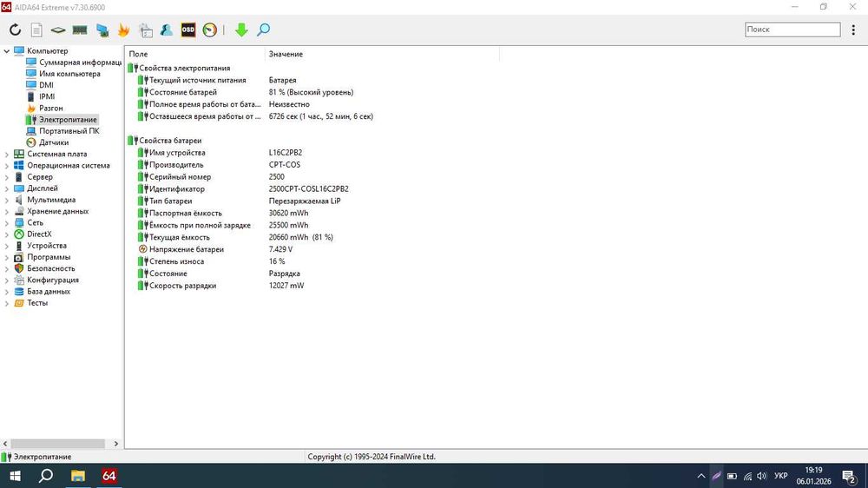The image size is (868, 488).
Task: Open Windows taskbar search
Action: [46, 476]
